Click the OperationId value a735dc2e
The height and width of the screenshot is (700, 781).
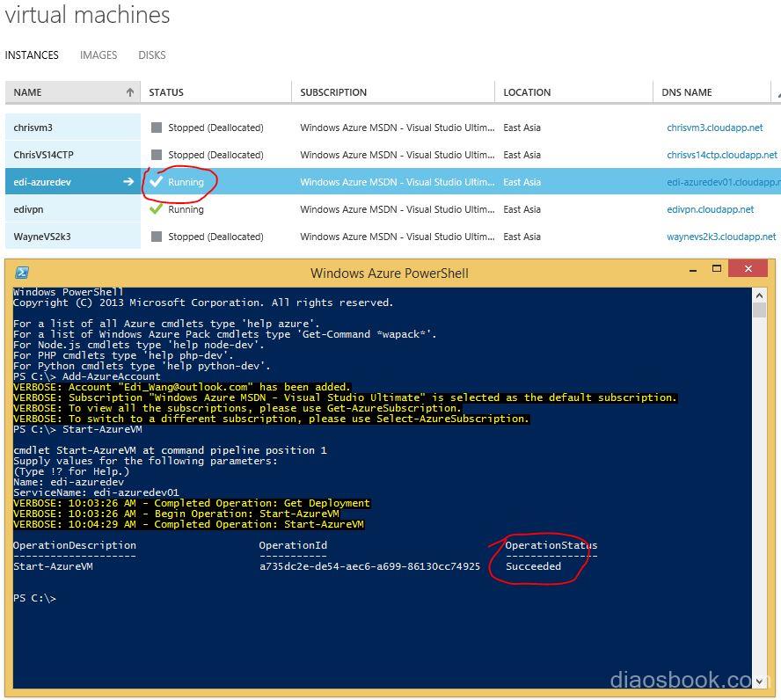pos(369,566)
